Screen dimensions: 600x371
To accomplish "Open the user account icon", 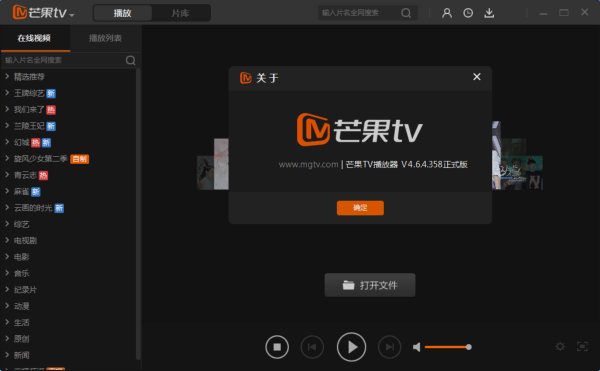I will [x=447, y=13].
